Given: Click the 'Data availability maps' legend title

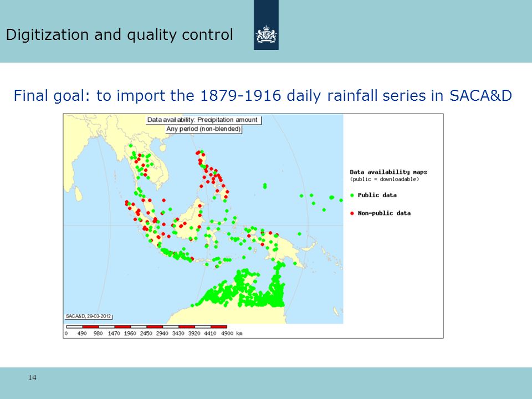Looking at the screenshot, I should coord(388,172).
